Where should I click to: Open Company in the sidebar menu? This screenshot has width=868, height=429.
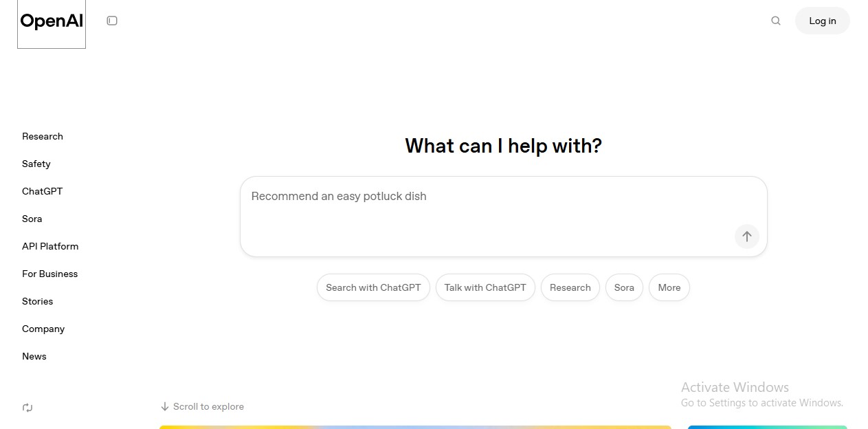click(x=43, y=329)
